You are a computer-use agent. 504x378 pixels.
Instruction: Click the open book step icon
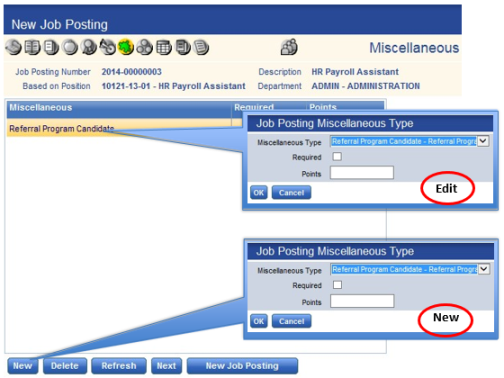(x=33, y=47)
